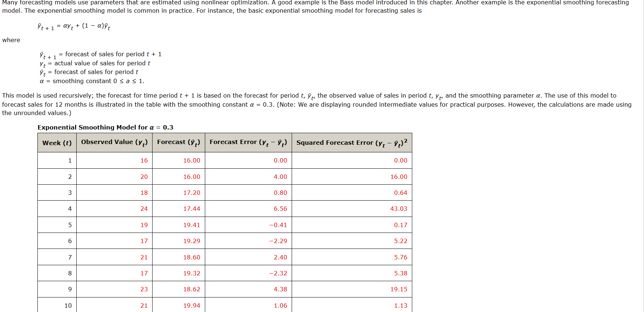Click the 'Week (t)' column header
Viewport: 644px width, 312px height.
click(57, 143)
